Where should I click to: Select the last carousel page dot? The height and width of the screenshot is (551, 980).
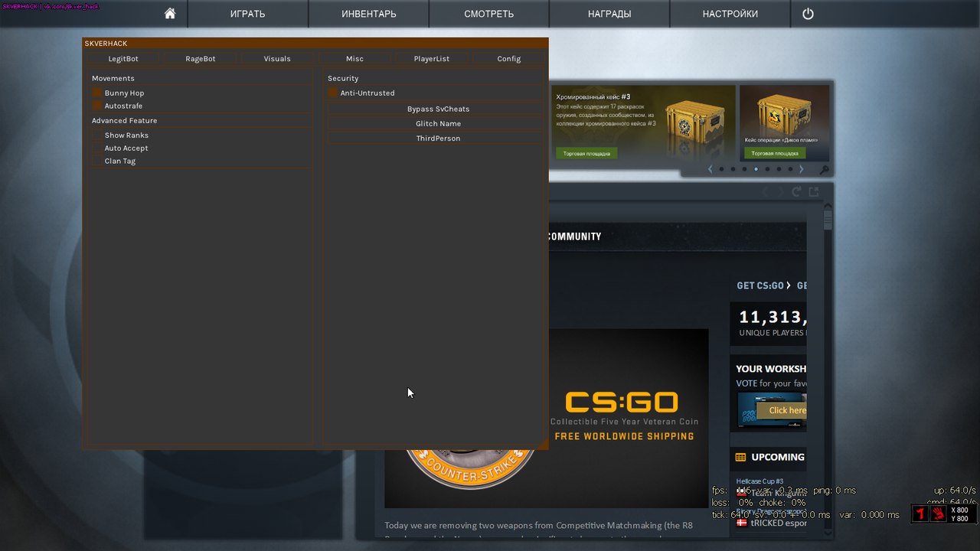[x=790, y=169]
